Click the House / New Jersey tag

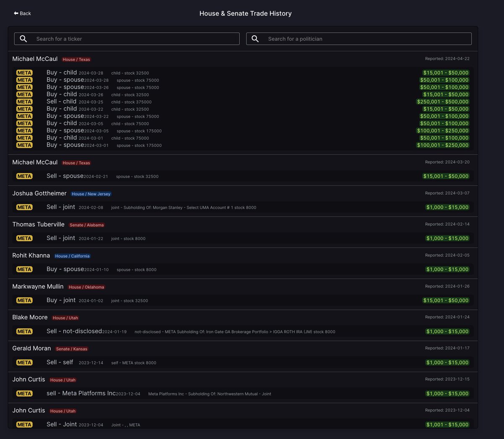[x=91, y=194]
